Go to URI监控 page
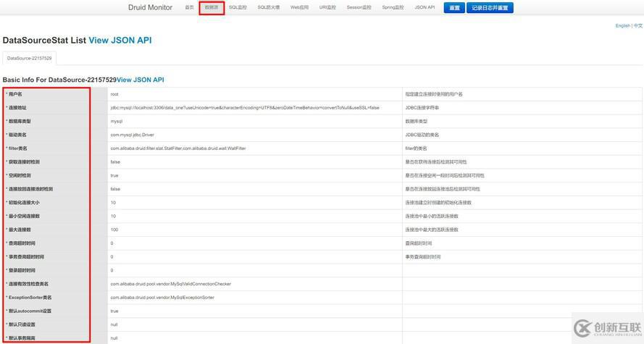 click(327, 7)
